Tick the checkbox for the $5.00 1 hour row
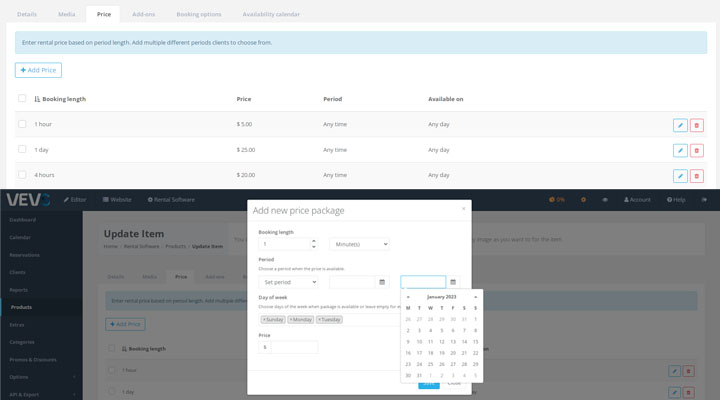The width and height of the screenshot is (720, 400). coord(22,124)
